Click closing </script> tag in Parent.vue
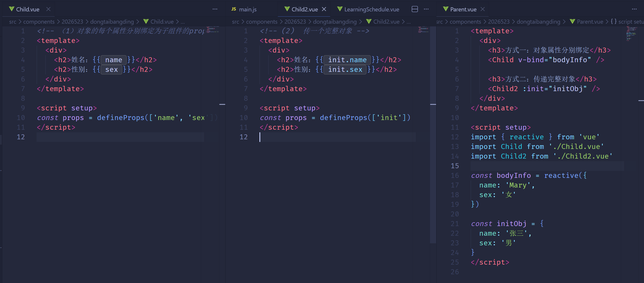Image resolution: width=644 pixels, height=283 pixels. pos(490,262)
